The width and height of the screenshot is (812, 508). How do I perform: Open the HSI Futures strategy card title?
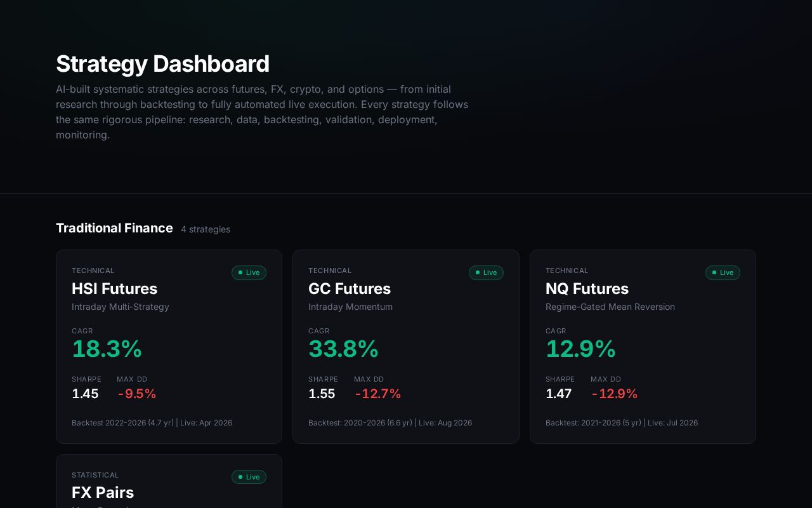[114, 288]
